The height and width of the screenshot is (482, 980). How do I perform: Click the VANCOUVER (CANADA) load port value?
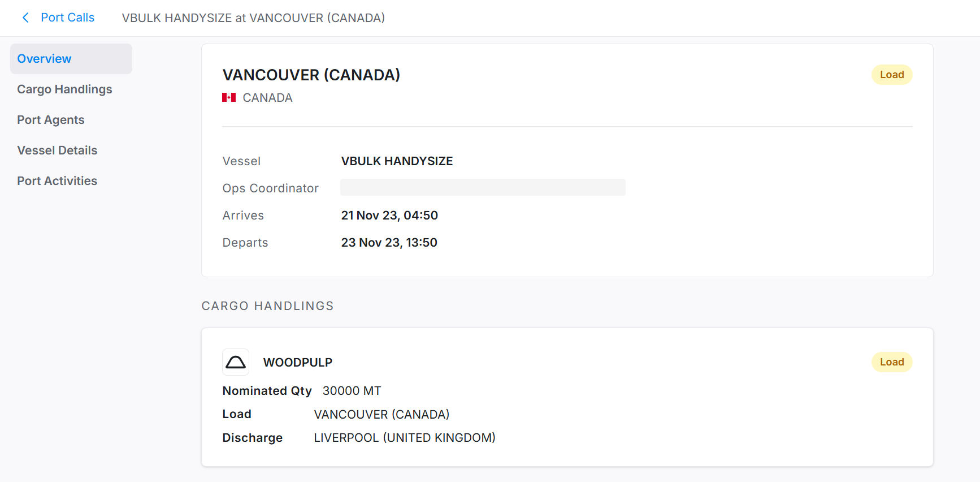click(x=381, y=415)
